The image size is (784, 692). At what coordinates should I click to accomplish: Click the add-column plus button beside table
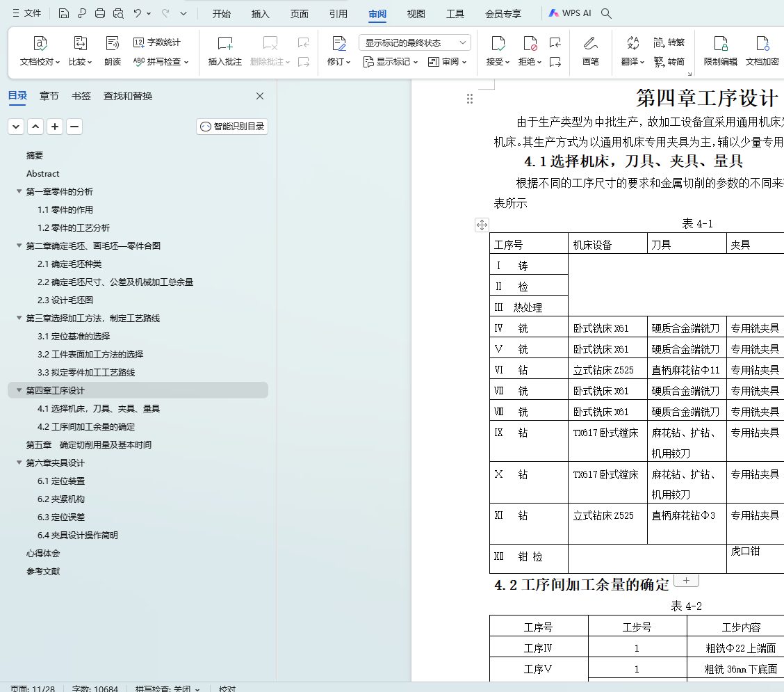(687, 581)
